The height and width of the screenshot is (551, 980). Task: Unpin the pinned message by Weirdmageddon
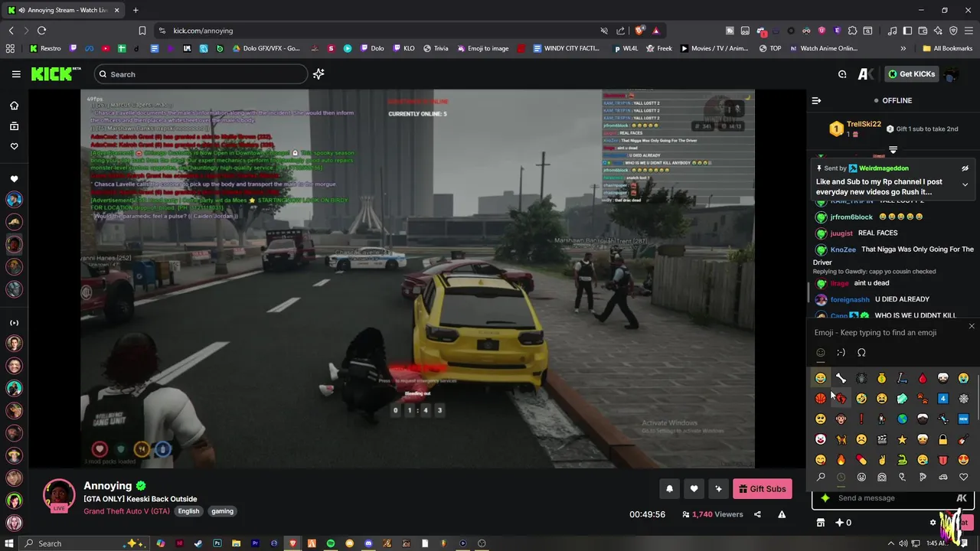click(965, 168)
